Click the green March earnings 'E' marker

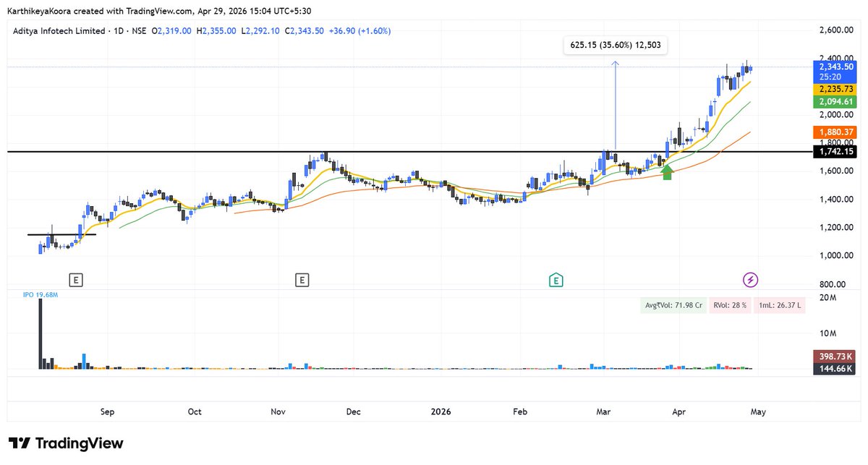[556, 279]
